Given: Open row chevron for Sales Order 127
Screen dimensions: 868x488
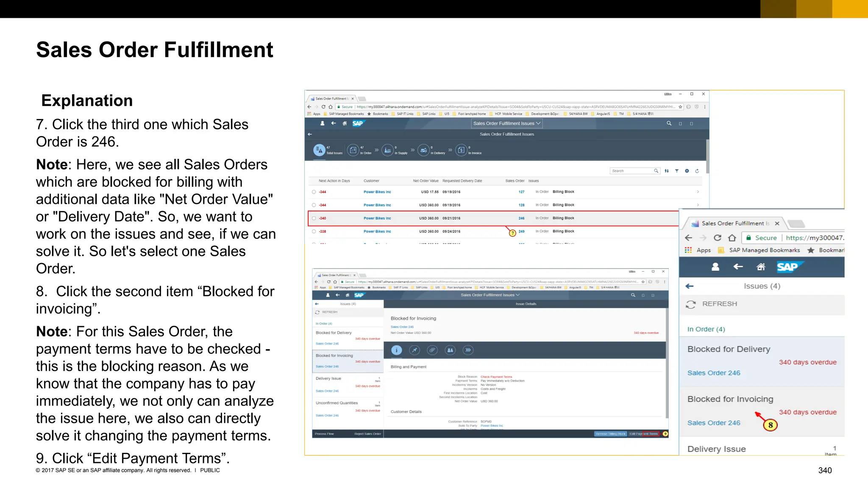Looking at the screenshot, I should pyautogui.click(x=698, y=192).
